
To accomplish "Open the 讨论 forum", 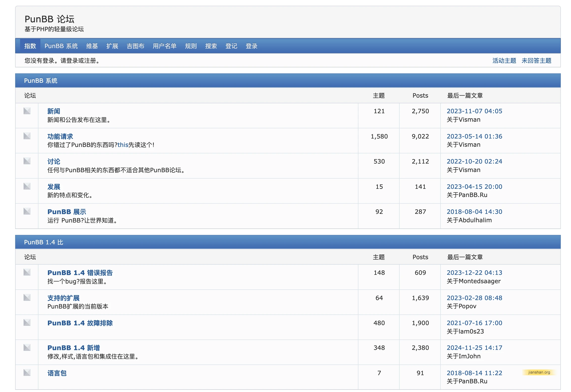I will (54, 162).
